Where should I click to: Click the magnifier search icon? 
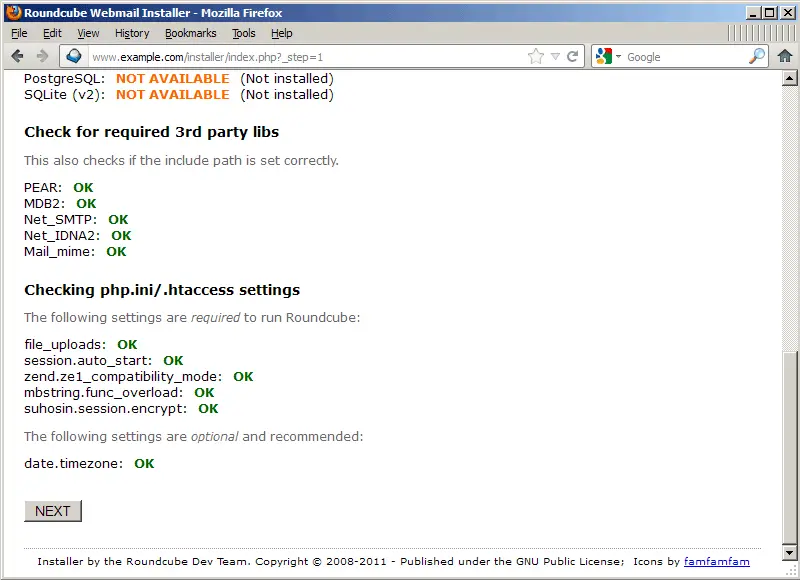[757, 56]
